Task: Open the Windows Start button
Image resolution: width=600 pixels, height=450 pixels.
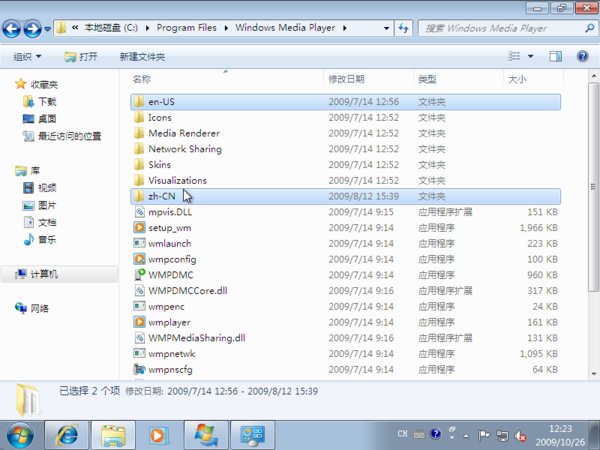Action: (19, 435)
